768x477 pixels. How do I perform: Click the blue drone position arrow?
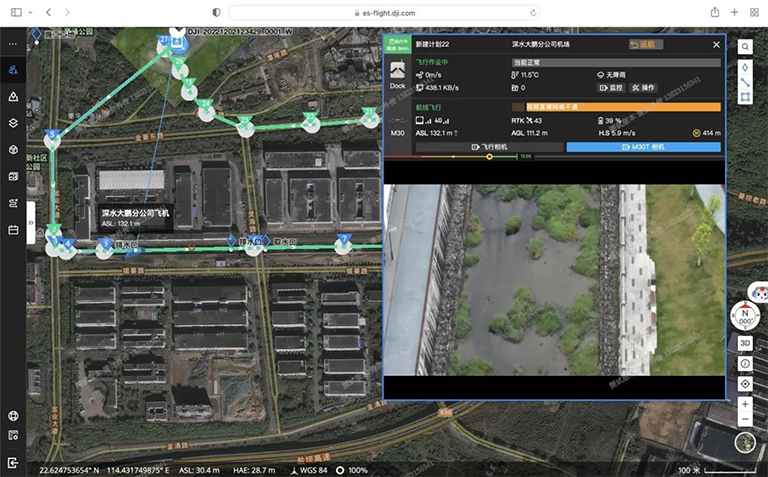pos(132,253)
